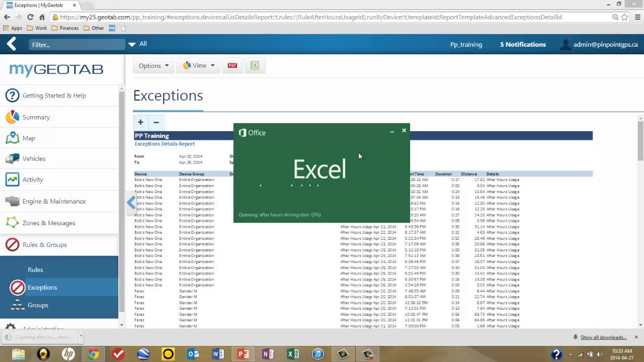The image size is (644, 362).
Task: Close the downloads bar
Action: (636, 337)
